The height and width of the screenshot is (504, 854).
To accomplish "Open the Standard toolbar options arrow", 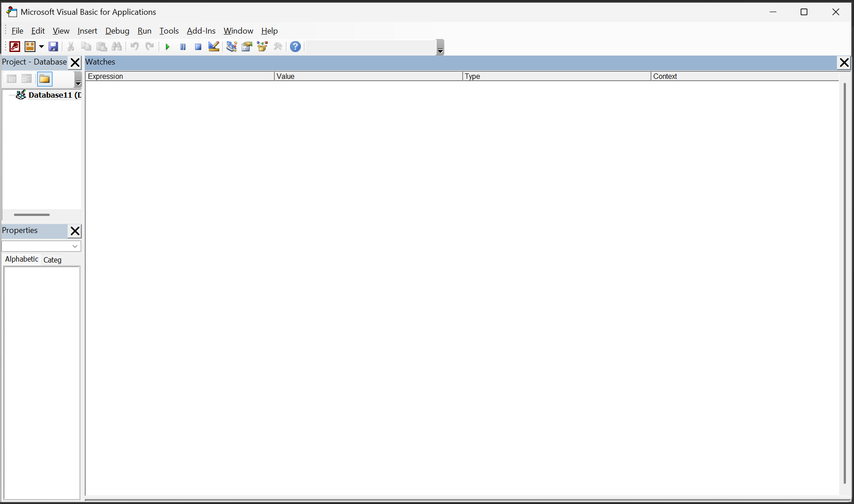I will (x=440, y=47).
